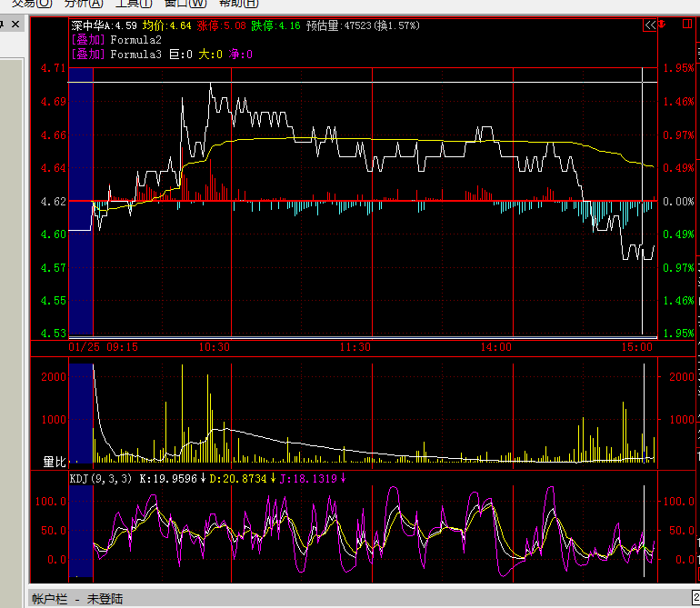Click the average price 均价:4.64
Viewport: 700px width, 608px height.
click(x=167, y=25)
